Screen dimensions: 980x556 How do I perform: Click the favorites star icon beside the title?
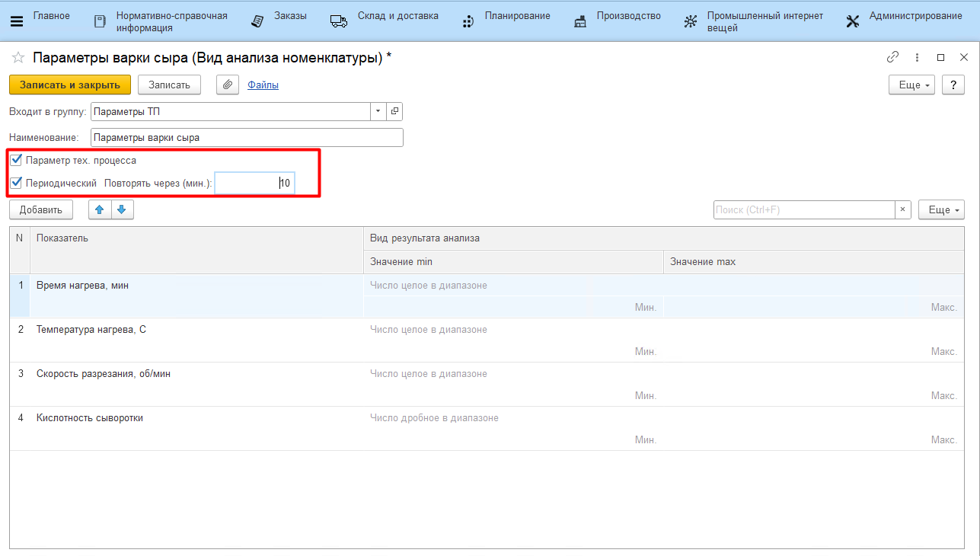click(18, 58)
